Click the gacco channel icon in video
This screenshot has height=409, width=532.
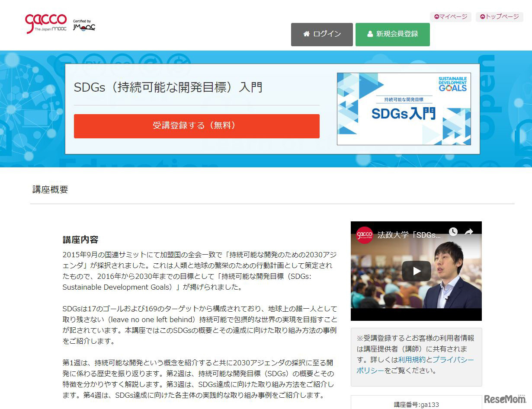click(x=364, y=235)
